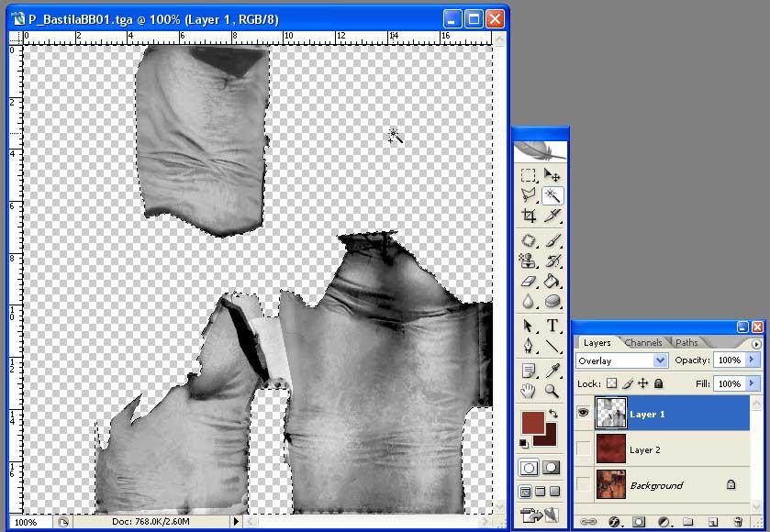The image size is (770, 532).
Task: Select the Crop tool
Action: coord(529,216)
